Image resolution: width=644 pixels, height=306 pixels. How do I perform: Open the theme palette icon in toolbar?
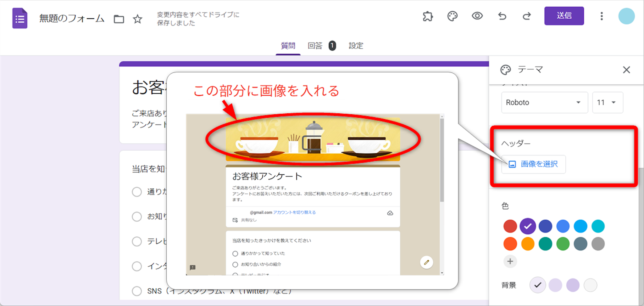pos(452,16)
